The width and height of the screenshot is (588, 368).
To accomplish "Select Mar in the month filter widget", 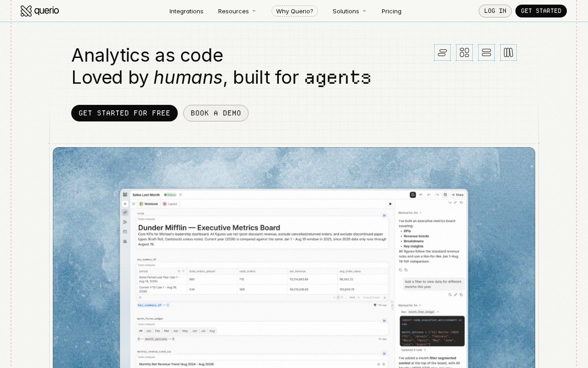I will 167,331.
